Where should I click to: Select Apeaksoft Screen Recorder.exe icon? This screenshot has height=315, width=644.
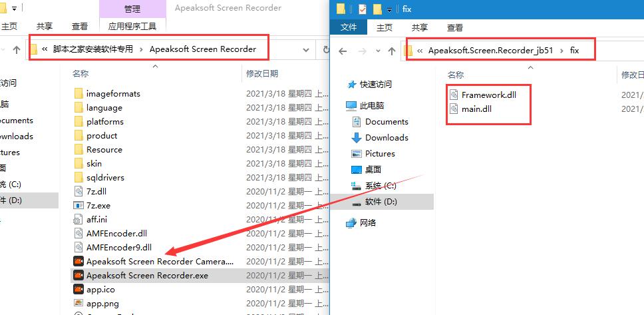coord(79,276)
